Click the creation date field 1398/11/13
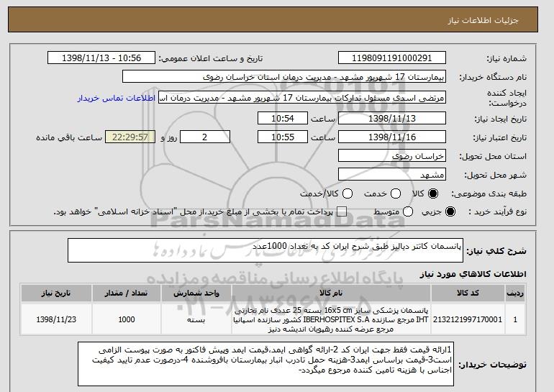 coord(392,118)
